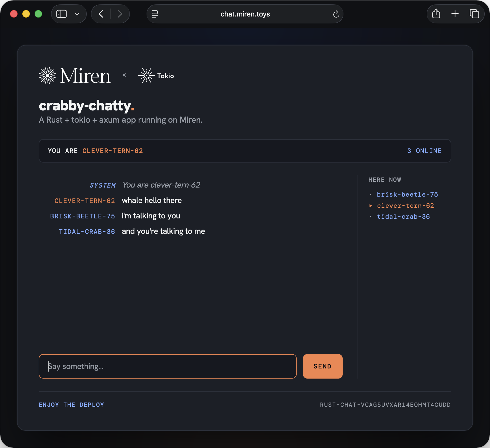Viewport: 490px width, 448px height.
Task: Reload the page
Action: [x=336, y=14]
